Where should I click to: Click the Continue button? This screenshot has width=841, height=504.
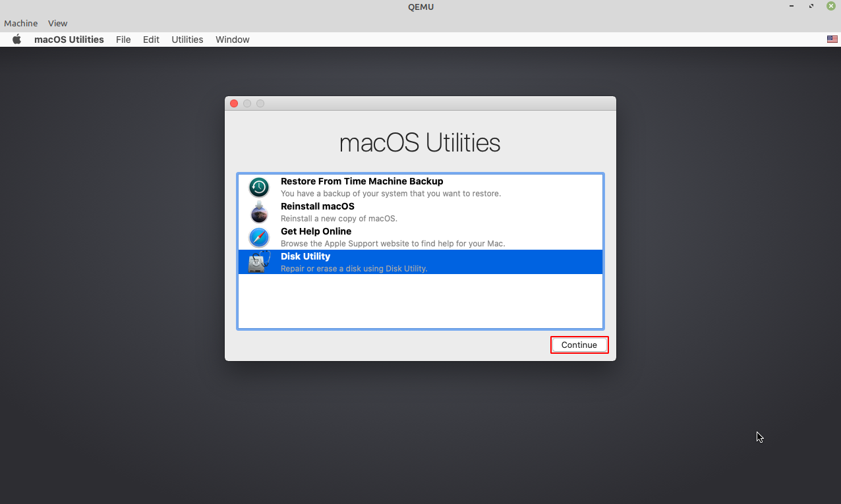579,345
